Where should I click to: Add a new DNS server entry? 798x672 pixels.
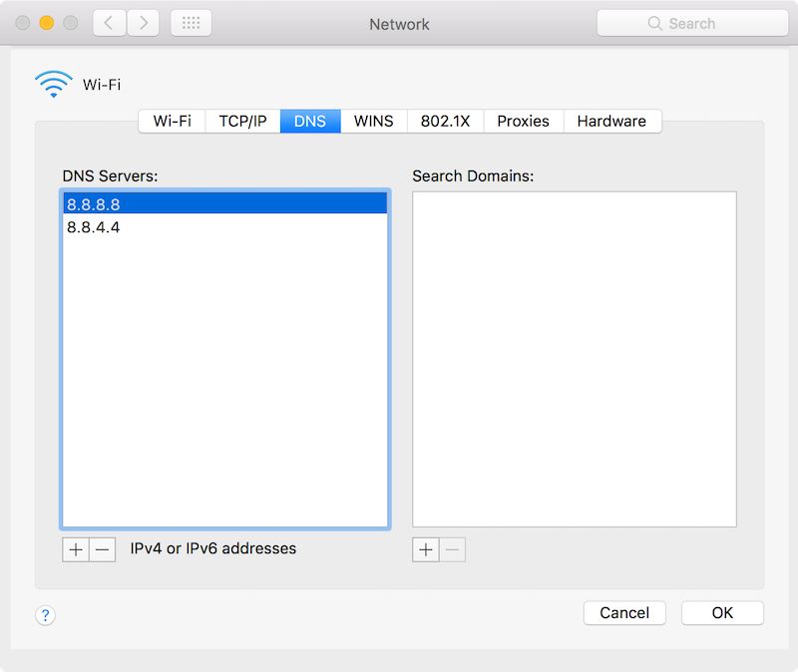76,549
